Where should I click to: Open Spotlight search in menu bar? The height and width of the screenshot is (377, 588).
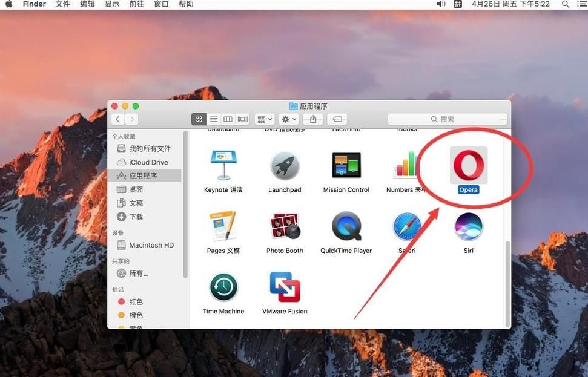coord(566,4)
